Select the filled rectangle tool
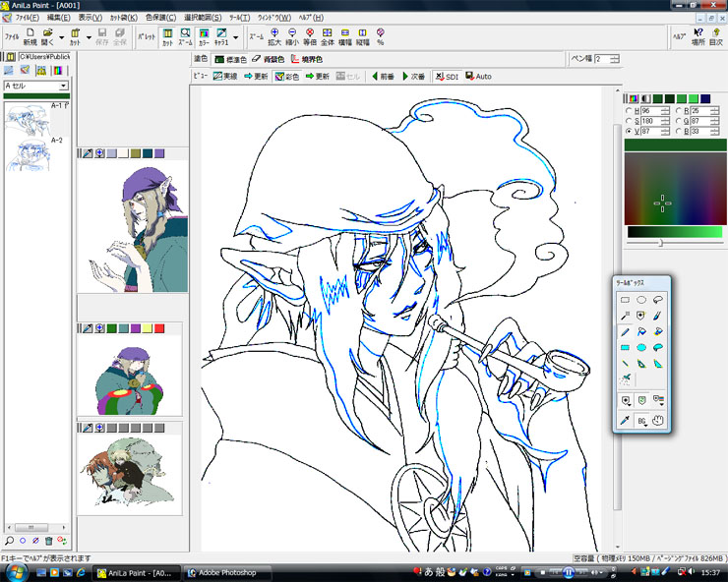Image resolution: width=728 pixels, height=582 pixels. point(625,348)
